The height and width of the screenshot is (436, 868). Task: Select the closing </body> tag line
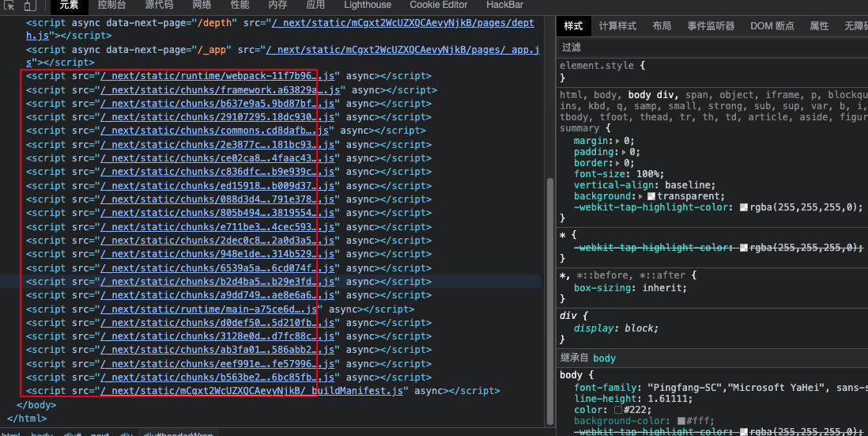(x=36, y=404)
